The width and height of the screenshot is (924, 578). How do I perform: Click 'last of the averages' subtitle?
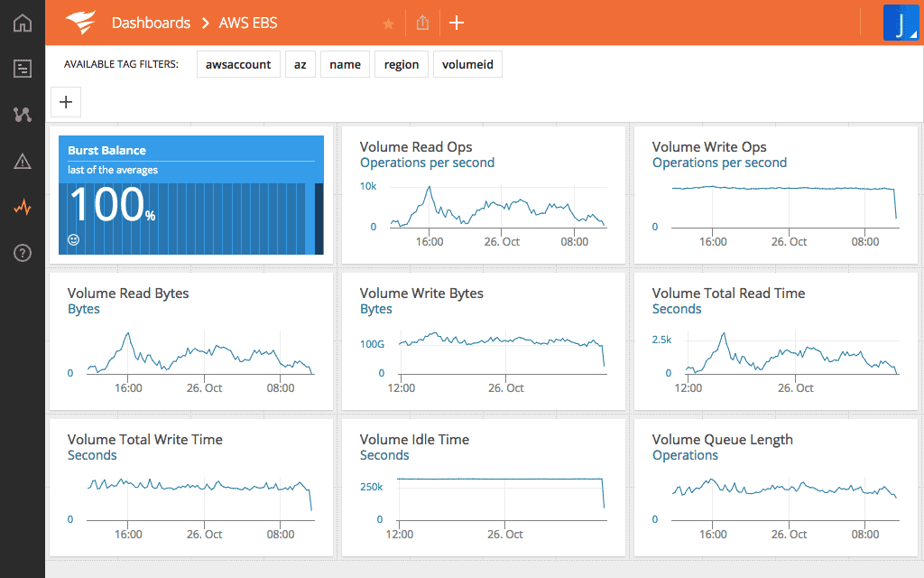tap(113, 170)
